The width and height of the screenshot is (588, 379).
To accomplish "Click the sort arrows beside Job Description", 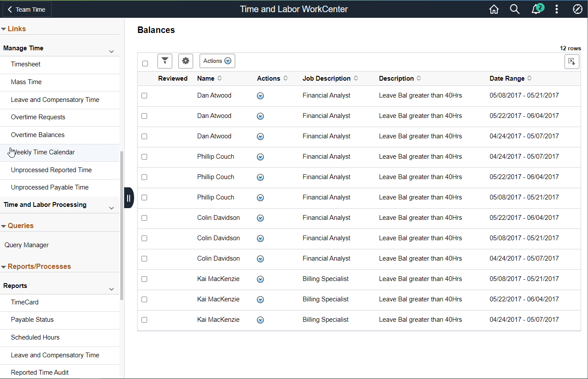I will point(356,78).
